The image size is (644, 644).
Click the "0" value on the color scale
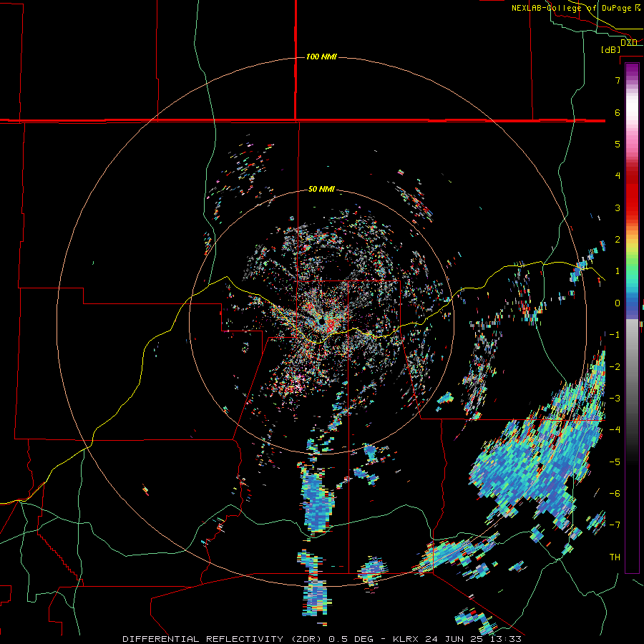click(x=618, y=303)
